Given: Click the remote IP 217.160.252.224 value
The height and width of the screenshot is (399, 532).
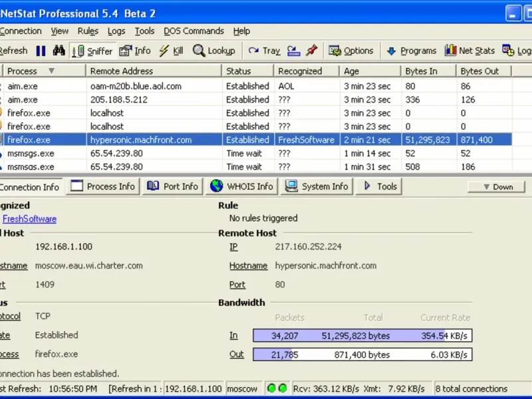Looking at the screenshot, I should [x=308, y=247].
